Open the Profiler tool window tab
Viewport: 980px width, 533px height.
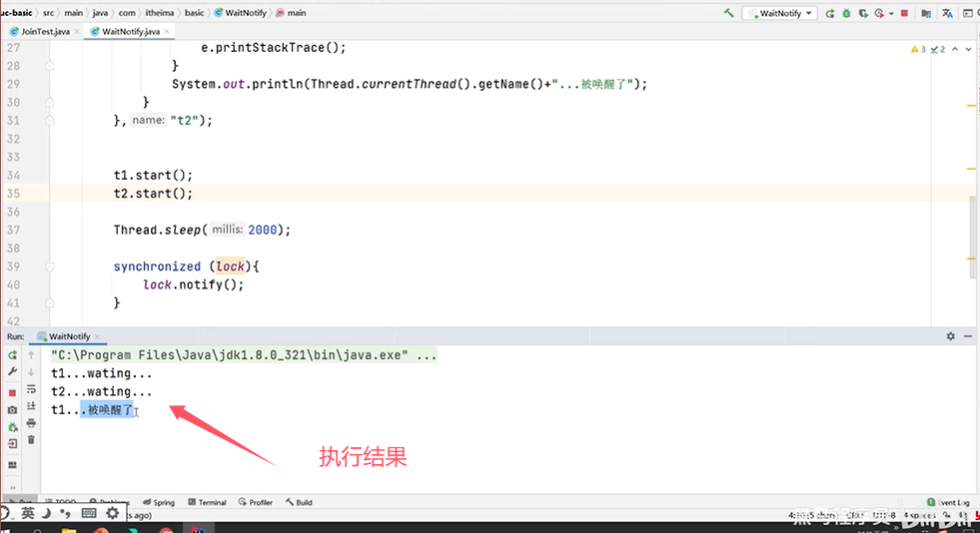(x=255, y=502)
